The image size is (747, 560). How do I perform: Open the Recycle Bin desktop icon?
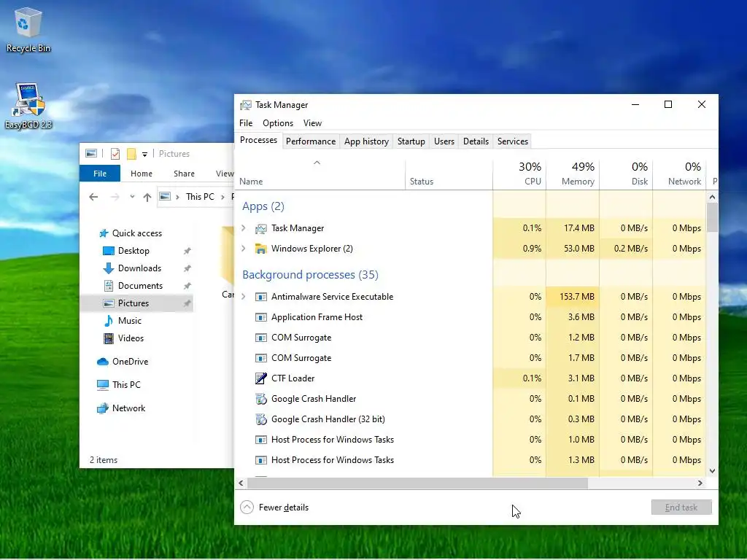tap(28, 29)
